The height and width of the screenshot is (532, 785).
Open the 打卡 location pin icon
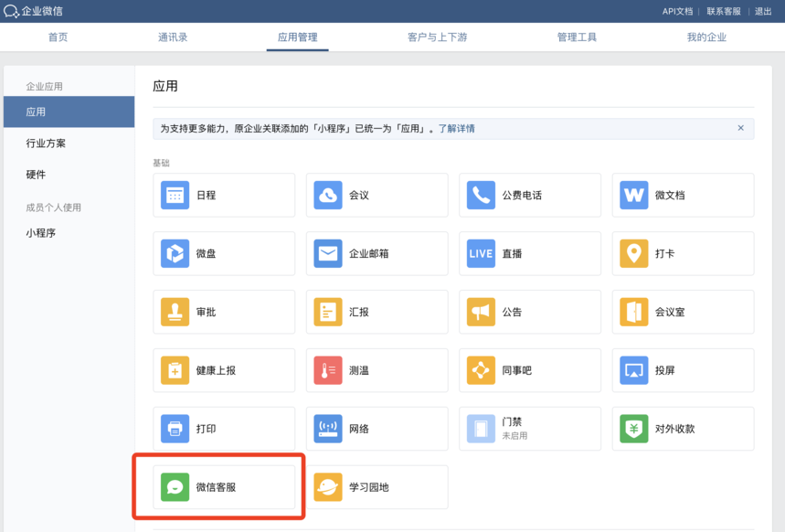point(634,253)
